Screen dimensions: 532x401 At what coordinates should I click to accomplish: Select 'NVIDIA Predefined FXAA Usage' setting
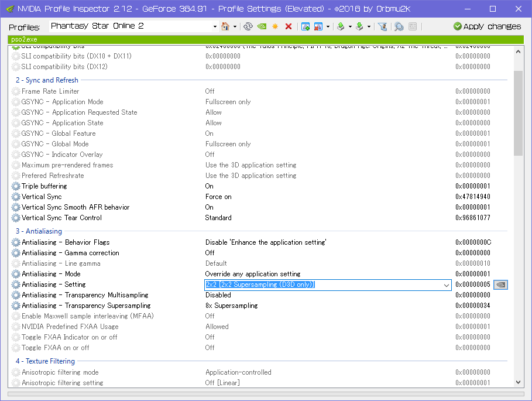pyautogui.click(x=70, y=327)
